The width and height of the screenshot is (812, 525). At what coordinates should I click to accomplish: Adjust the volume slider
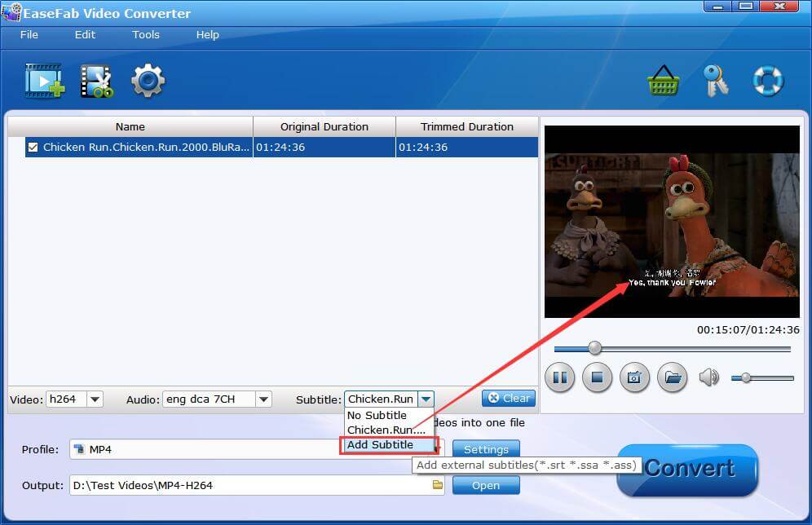(x=748, y=377)
